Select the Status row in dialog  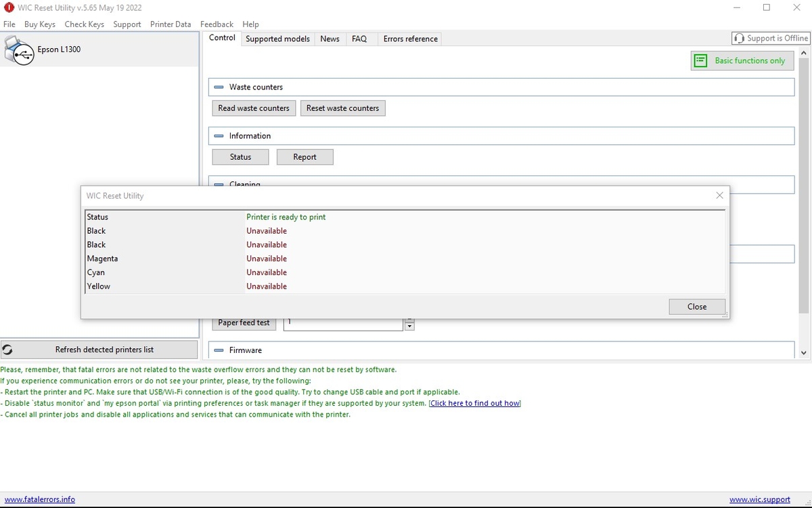[x=405, y=217]
